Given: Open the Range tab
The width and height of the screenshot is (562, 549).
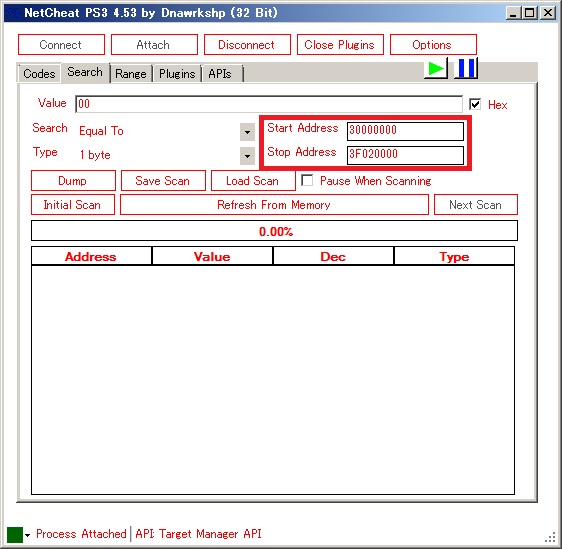Looking at the screenshot, I should (131, 74).
